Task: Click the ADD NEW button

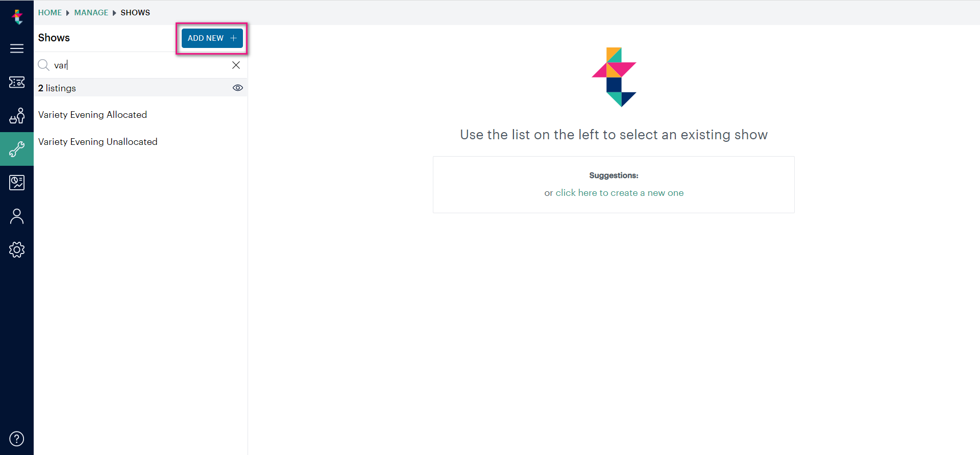Action: click(212, 38)
